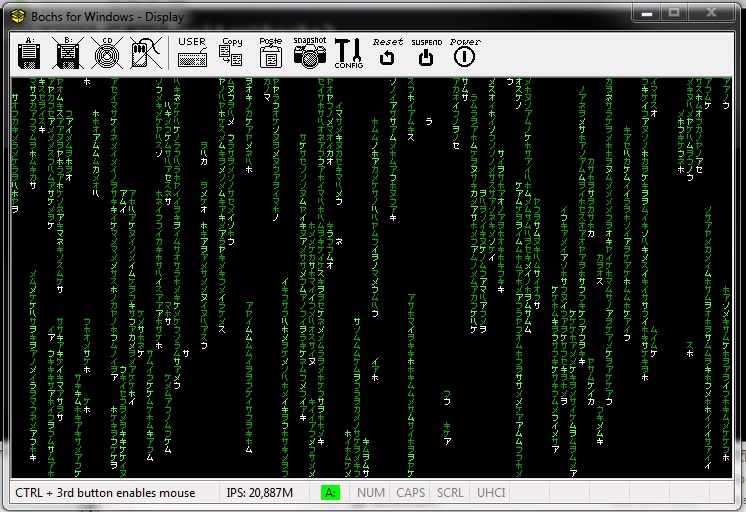746x512 pixels.
Task: Click the Bochs app icon in title bar
Action: (x=19, y=16)
